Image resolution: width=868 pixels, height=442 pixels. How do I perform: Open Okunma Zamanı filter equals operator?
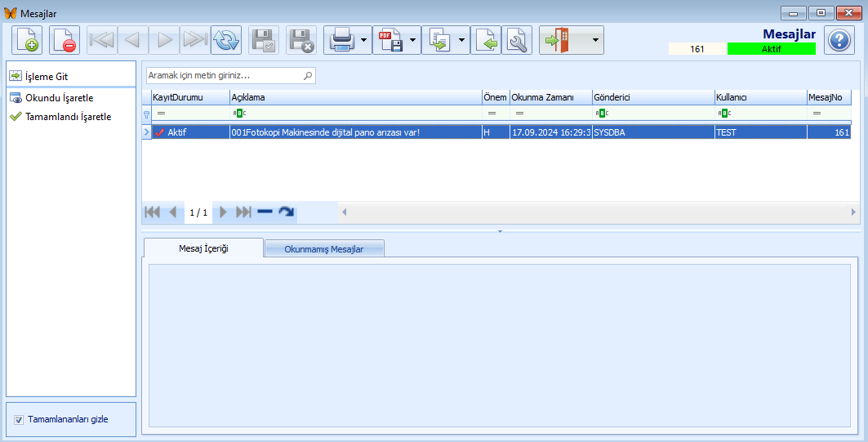pyautogui.click(x=519, y=113)
